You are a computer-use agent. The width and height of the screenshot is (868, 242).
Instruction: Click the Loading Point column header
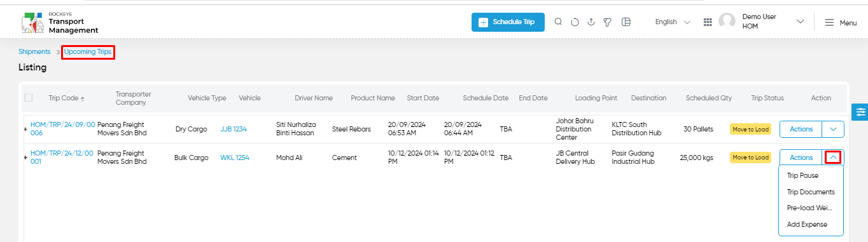pos(596,98)
